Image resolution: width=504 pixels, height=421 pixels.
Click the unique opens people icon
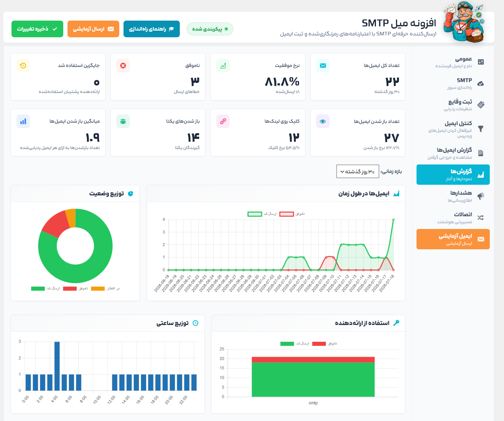[x=123, y=121]
